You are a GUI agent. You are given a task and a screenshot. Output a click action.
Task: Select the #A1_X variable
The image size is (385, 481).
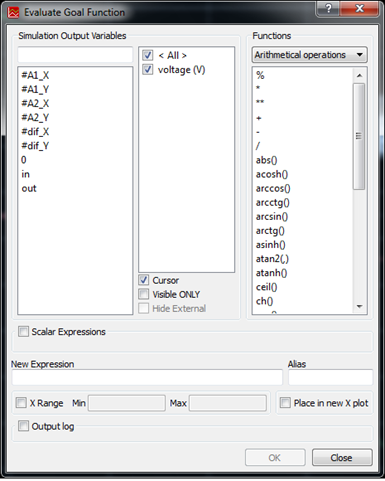(35, 75)
